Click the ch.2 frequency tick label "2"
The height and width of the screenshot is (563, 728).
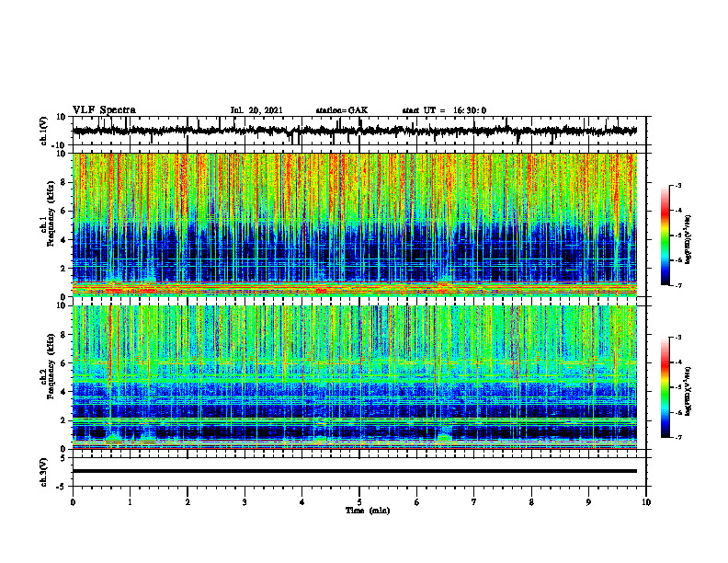(63, 420)
